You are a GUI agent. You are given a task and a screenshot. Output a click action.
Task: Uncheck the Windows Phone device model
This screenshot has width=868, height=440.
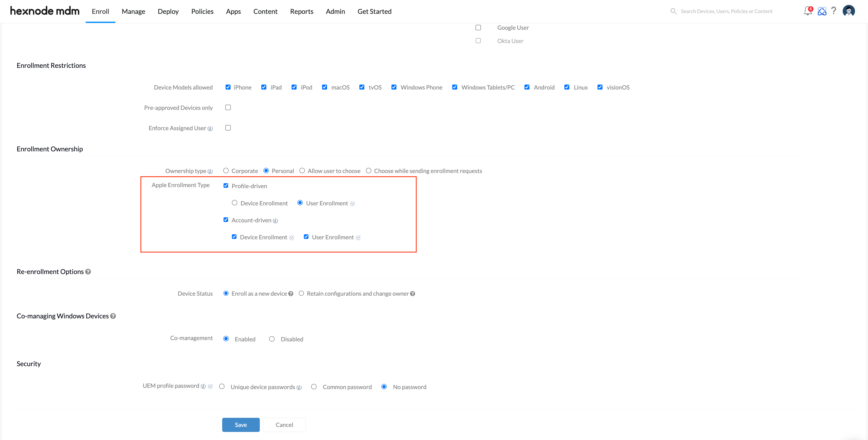click(394, 87)
